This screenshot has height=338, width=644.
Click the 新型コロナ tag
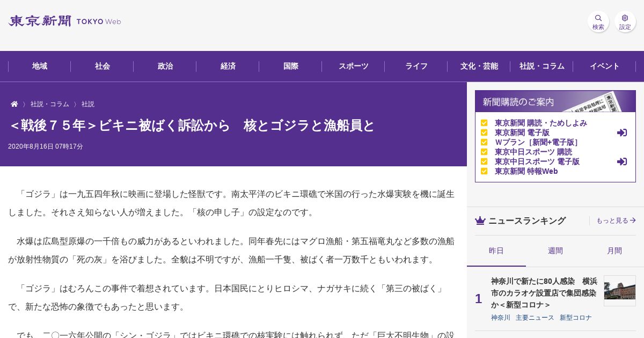[x=576, y=318]
